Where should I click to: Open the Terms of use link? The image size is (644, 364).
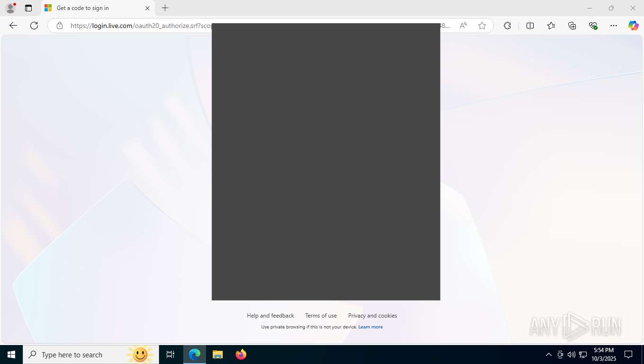click(x=321, y=316)
